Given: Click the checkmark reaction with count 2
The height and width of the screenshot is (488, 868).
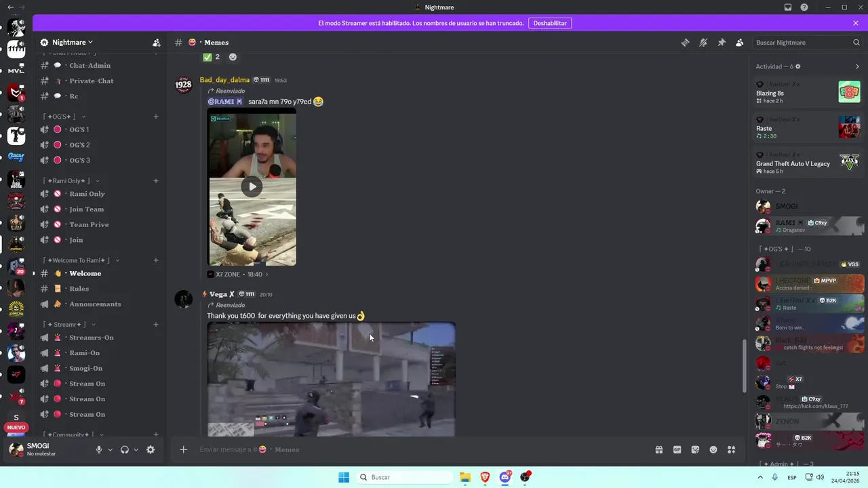Looking at the screenshot, I should [x=212, y=57].
